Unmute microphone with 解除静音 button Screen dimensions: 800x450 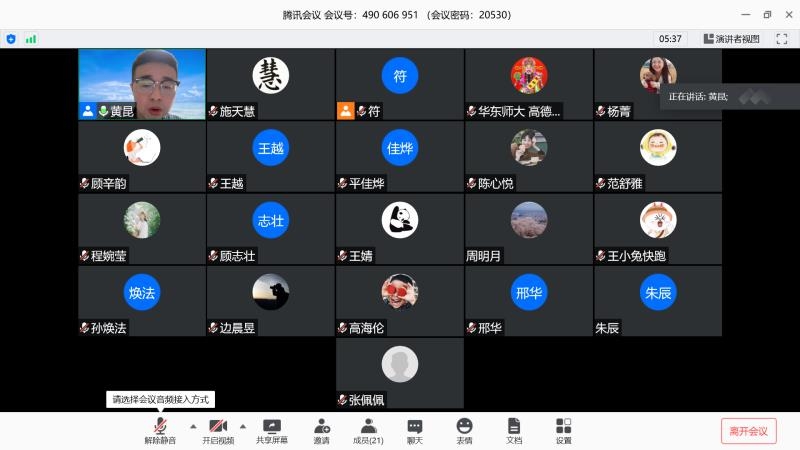point(159,430)
